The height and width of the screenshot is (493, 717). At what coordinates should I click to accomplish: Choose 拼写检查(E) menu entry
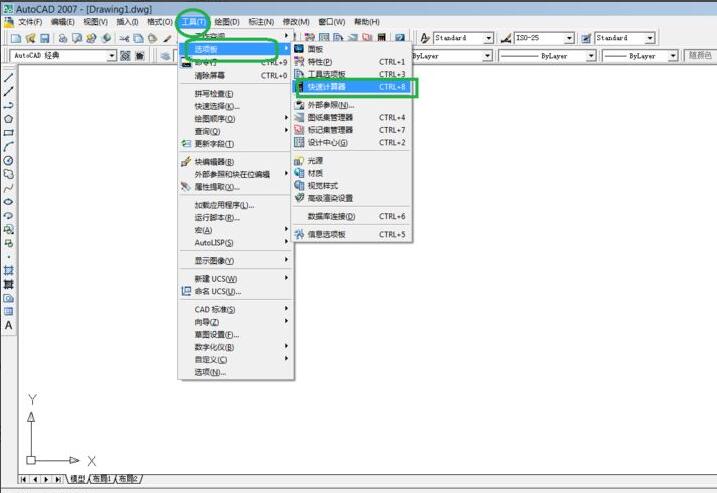tap(235, 93)
